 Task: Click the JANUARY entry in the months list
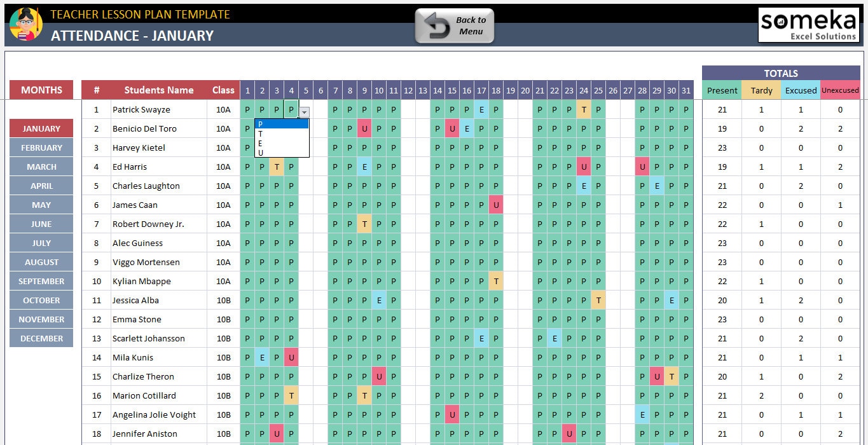click(41, 128)
